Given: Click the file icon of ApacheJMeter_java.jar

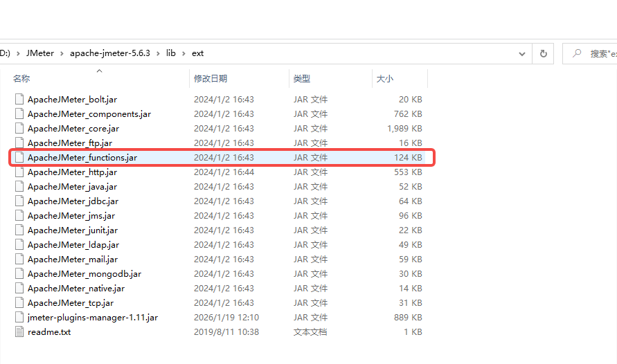Looking at the screenshot, I should 19,186.
